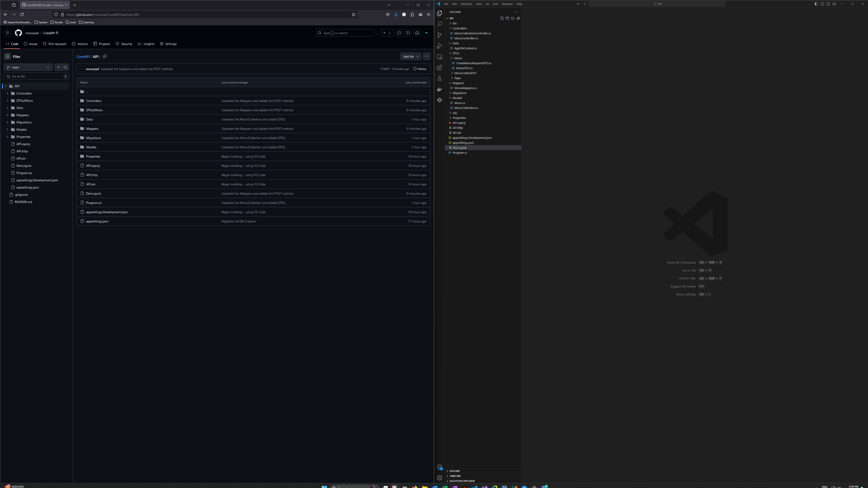Viewport: 868px width, 488px height.
Task: Open Customize Layout in VS Code title bar
Action: [x=834, y=4]
